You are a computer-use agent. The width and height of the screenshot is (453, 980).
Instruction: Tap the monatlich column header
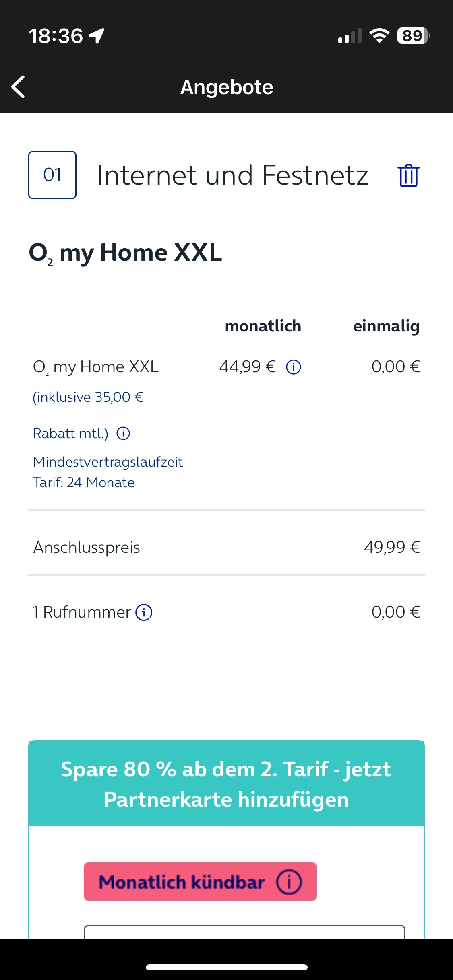263,326
